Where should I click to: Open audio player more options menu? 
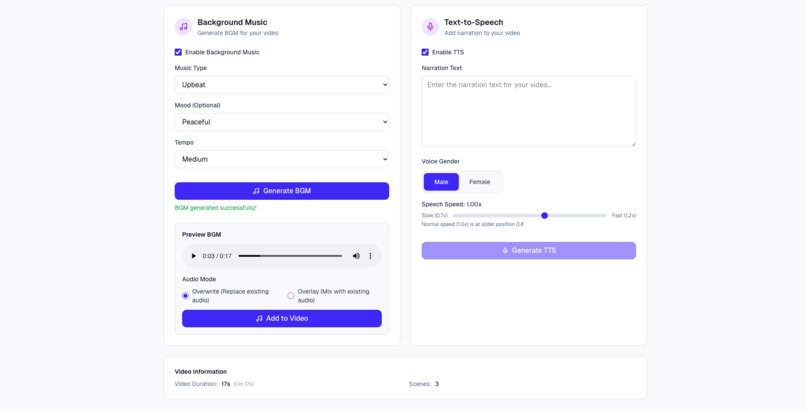(370, 256)
